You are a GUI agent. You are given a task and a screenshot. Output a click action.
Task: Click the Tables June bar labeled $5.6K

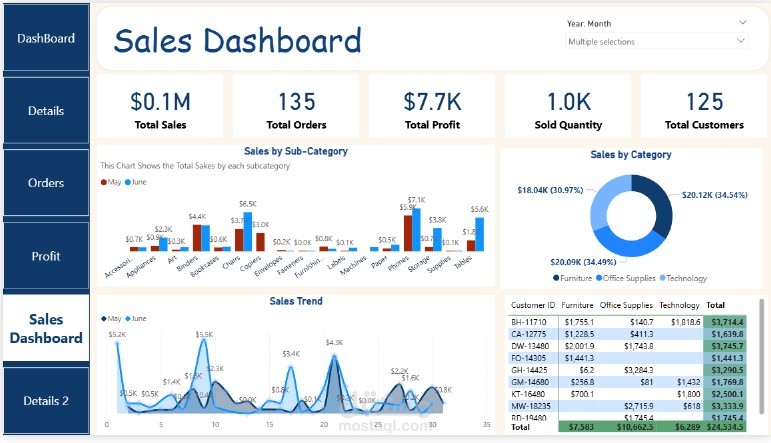(x=479, y=234)
